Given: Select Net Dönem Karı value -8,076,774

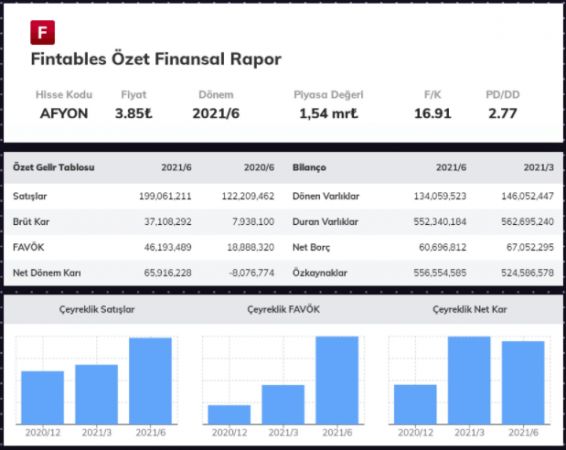Looking at the screenshot, I should (x=252, y=273).
